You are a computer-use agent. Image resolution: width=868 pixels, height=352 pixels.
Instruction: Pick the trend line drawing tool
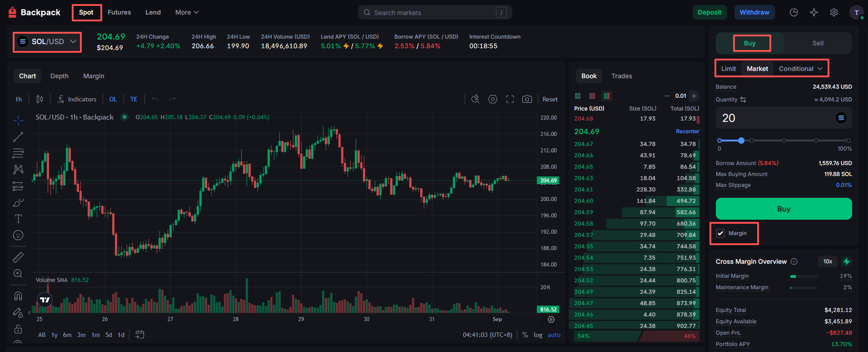[18, 137]
